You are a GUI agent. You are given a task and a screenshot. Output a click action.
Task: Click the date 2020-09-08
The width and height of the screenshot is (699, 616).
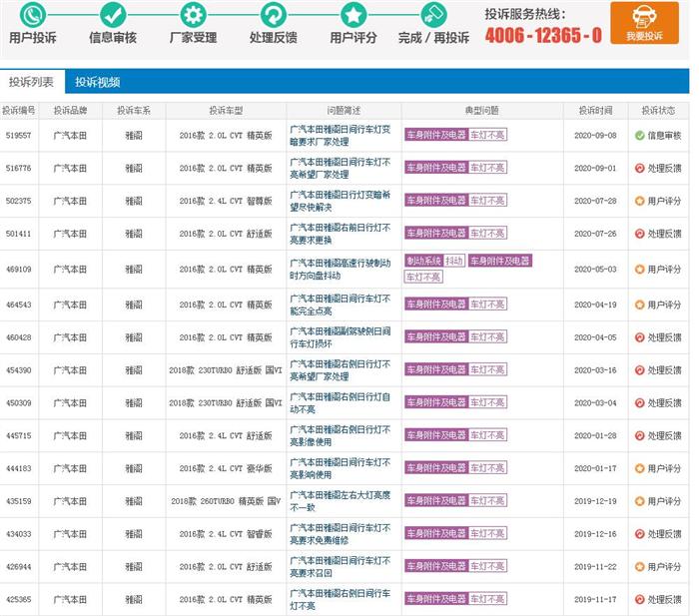click(x=595, y=136)
